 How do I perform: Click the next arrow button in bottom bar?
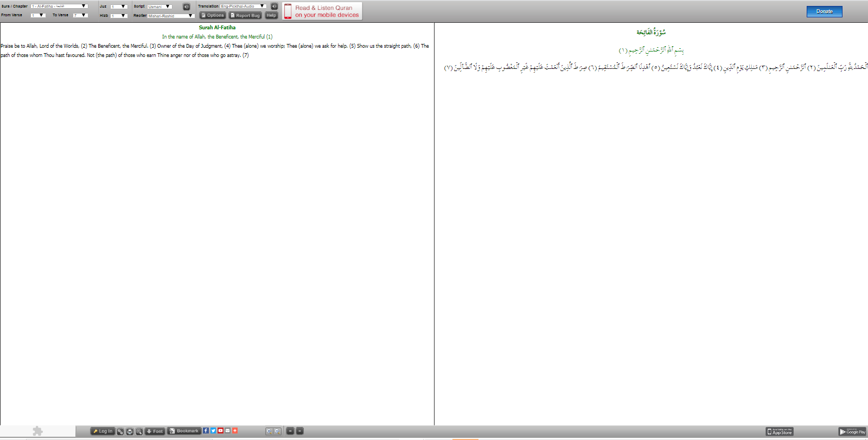[299, 431]
